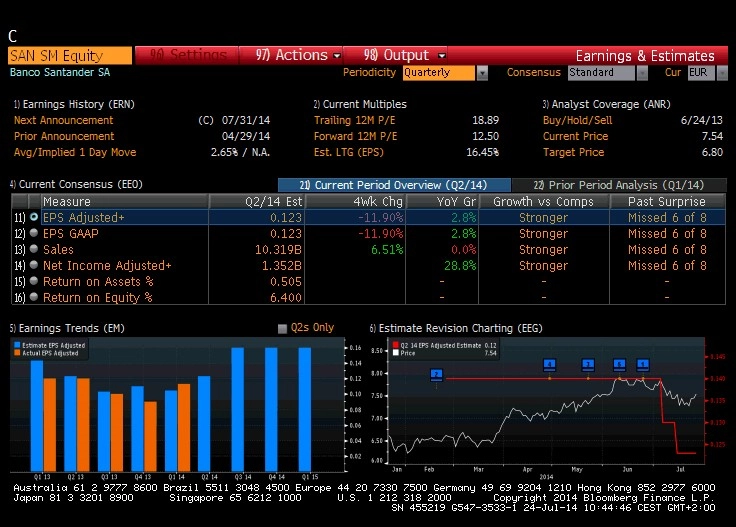Open 2) Current Multiples
Image resolution: width=736 pixels, height=527 pixels.
(x=360, y=104)
